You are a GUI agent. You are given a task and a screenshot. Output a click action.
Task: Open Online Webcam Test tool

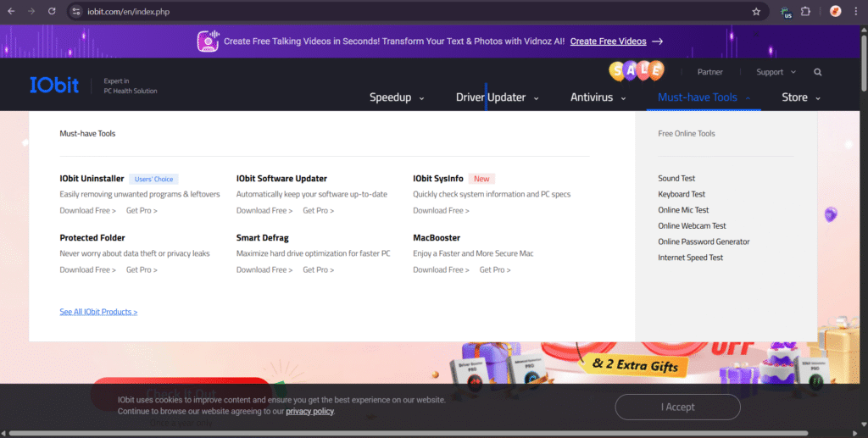(692, 225)
